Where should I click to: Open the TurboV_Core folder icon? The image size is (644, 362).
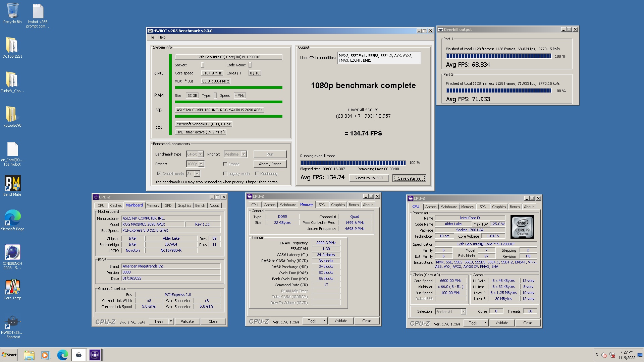pyautogui.click(x=12, y=82)
